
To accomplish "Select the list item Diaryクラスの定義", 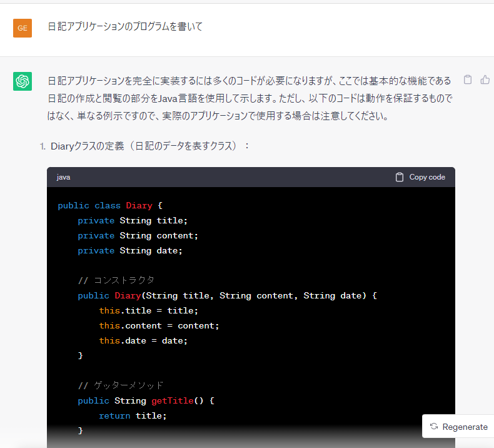I will pyautogui.click(x=150, y=146).
